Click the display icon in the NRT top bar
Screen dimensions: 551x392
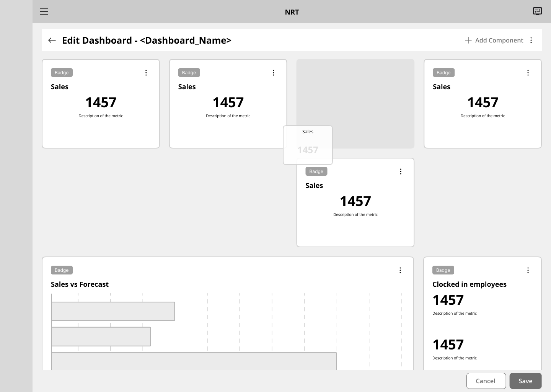coord(537,11)
